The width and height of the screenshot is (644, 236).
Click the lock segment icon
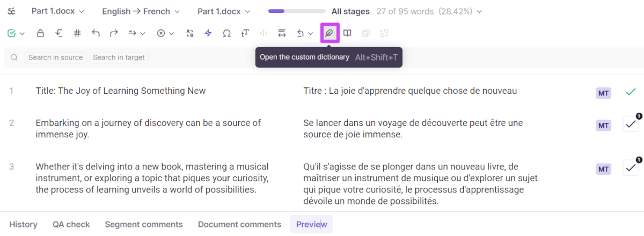pyautogui.click(x=40, y=33)
